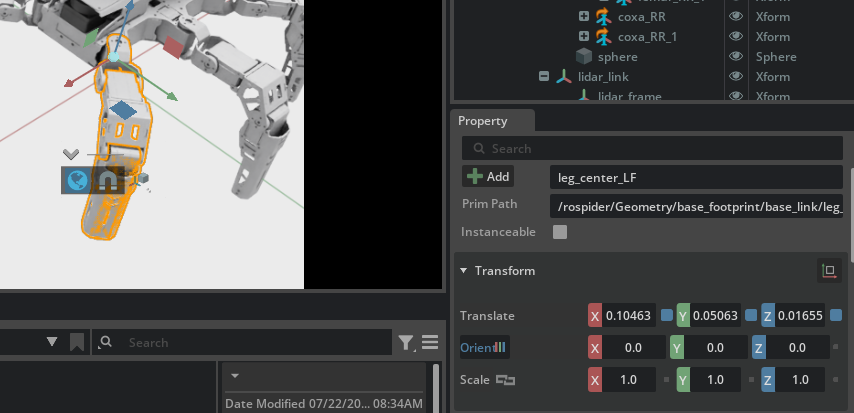
Task: Toggle the magnet snap icon in viewport
Action: (106, 181)
